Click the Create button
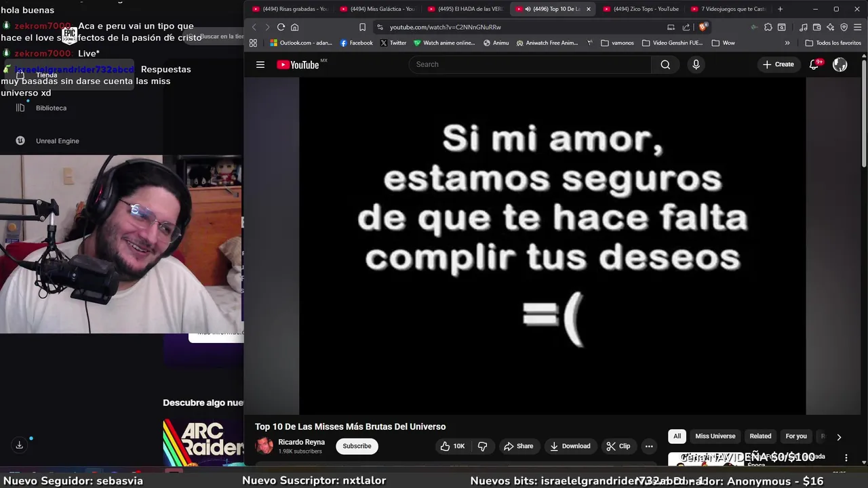Screen dimensions: 868x488 (x=778, y=64)
